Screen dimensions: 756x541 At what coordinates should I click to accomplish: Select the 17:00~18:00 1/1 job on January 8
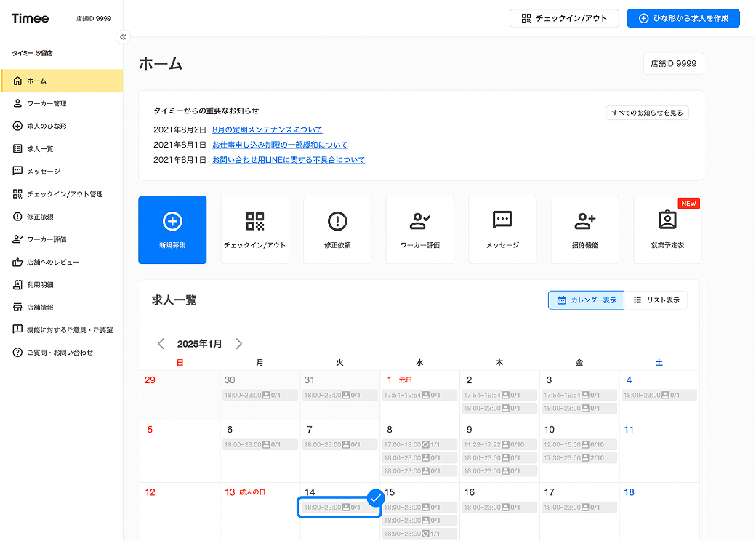coord(419,444)
